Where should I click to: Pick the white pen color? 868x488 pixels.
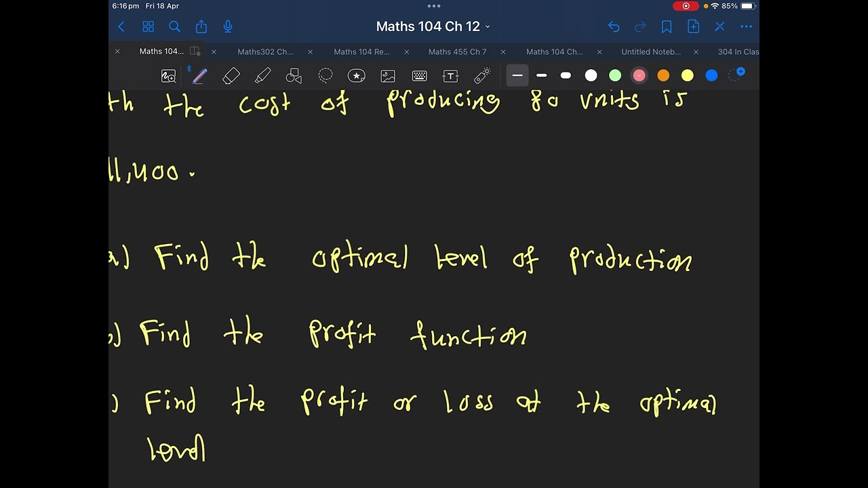591,75
